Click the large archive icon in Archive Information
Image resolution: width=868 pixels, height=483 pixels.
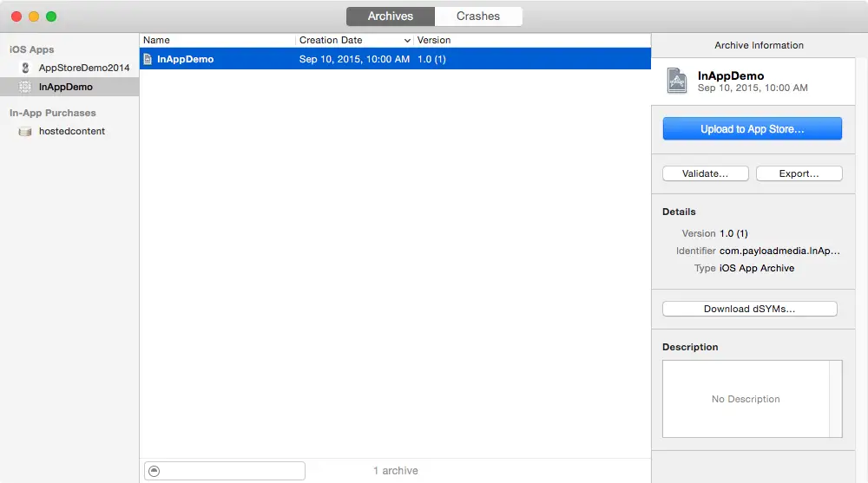click(x=677, y=81)
